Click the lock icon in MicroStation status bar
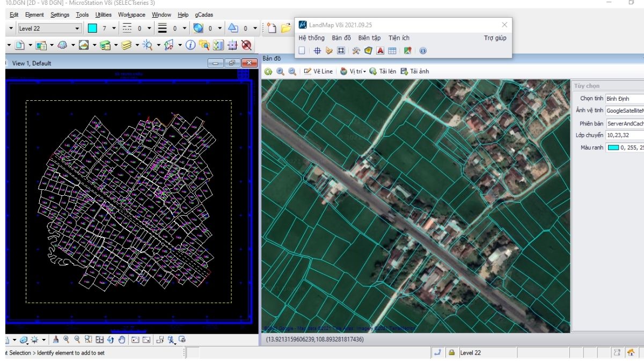The image size is (644, 362). coord(452,353)
